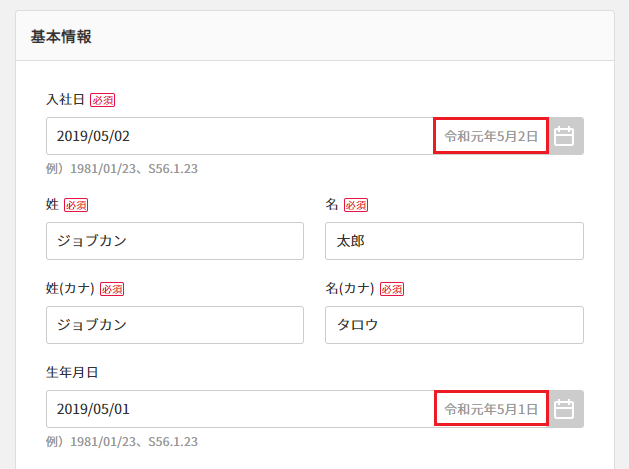Click the 令和元年5月2日 era date label
This screenshot has width=629, height=469.
coord(491,136)
